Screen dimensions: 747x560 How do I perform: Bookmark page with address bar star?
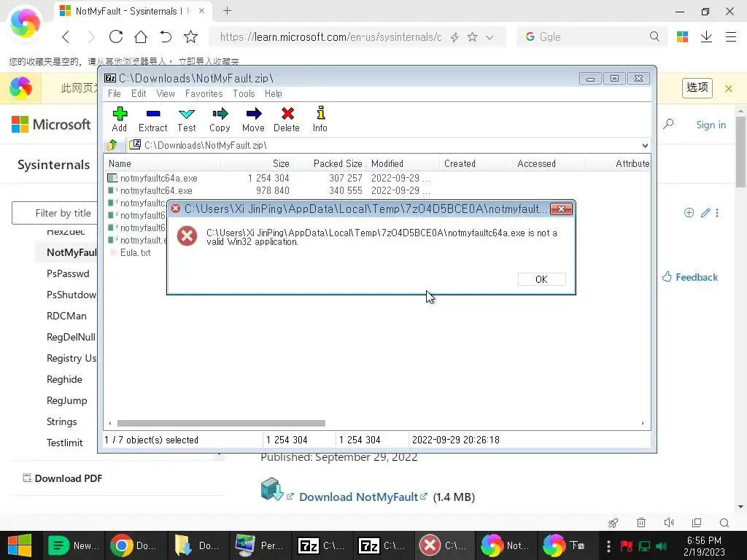(x=472, y=36)
